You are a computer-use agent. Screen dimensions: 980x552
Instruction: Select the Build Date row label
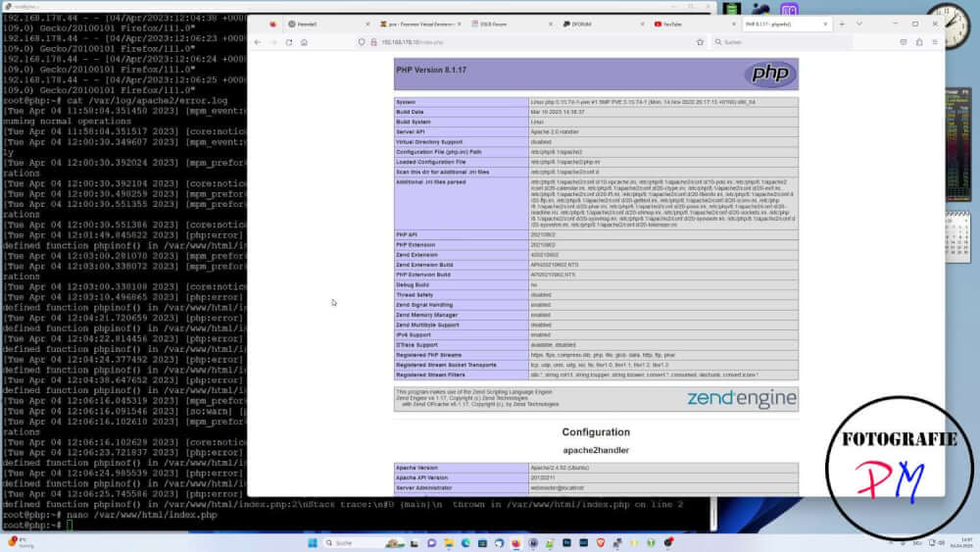[x=410, y=112]
